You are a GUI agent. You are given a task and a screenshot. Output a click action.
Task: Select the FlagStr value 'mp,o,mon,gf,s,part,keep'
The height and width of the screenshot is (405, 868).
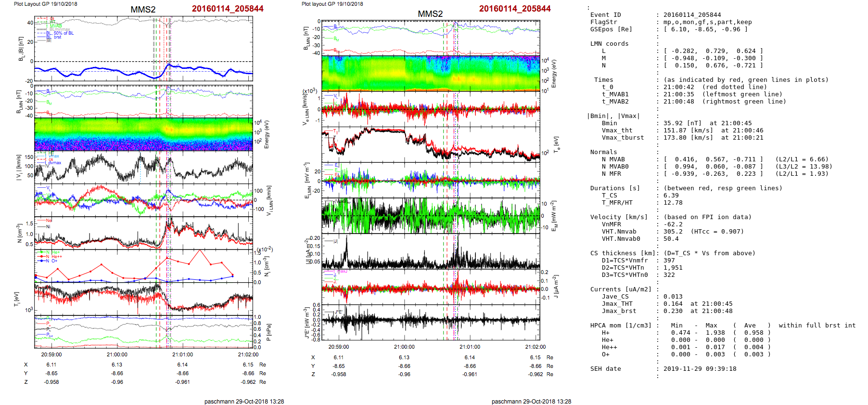click(708, 22)
